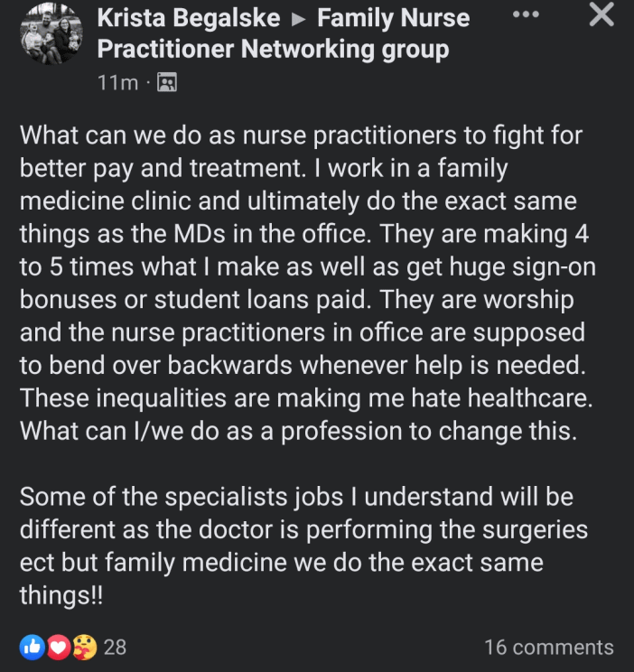Click the Care hug emoji reaction icon

click(85, 647)
